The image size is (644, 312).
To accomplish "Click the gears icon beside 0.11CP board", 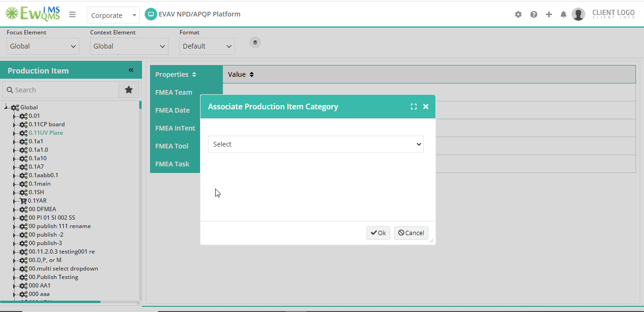I will click(x=23, y=124).
